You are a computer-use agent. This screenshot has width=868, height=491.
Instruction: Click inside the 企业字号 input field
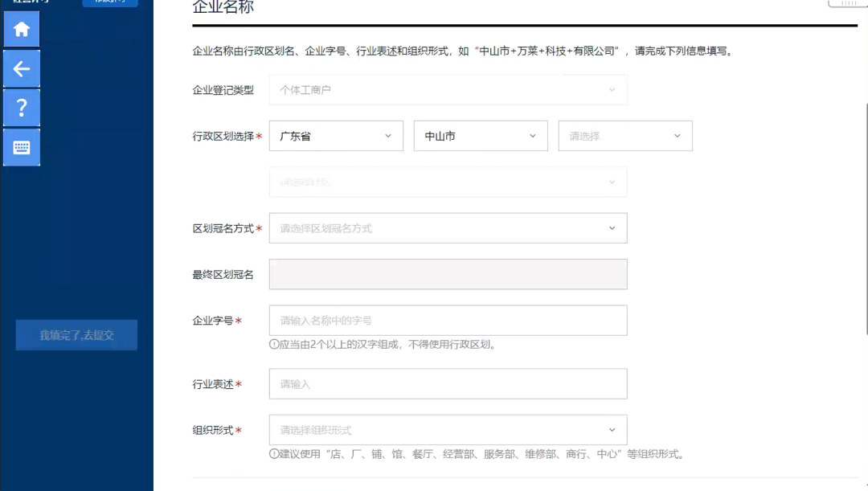[448, 320]
